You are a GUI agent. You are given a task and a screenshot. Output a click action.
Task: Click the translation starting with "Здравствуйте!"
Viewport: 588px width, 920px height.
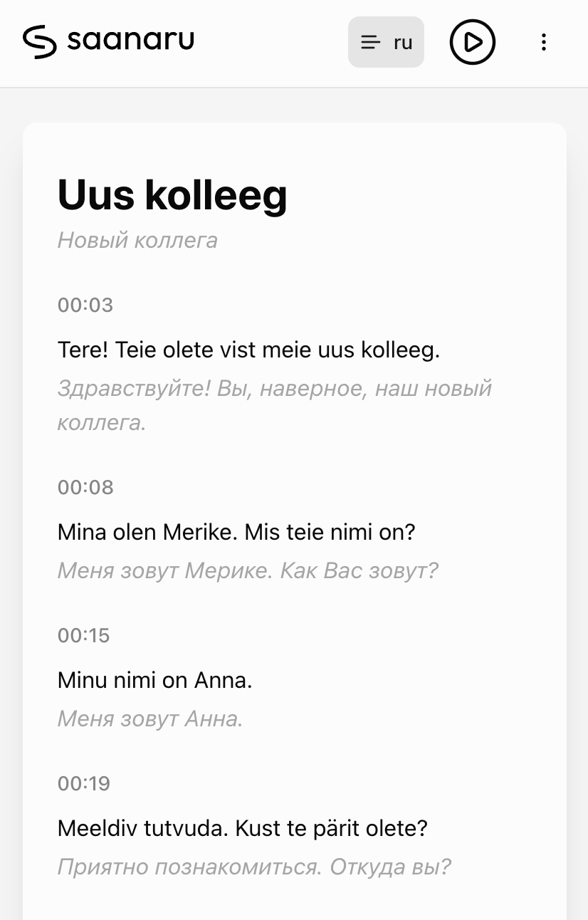pyautogui.click(x=274, y=389)
